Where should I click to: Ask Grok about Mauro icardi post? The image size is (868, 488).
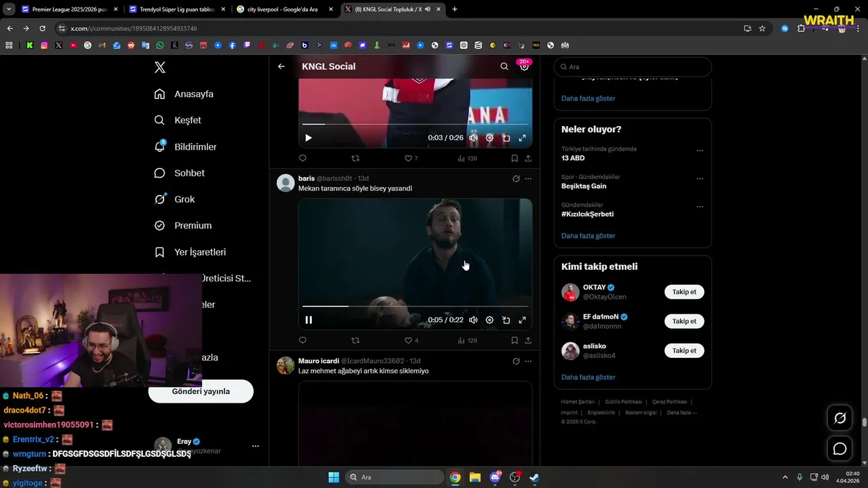point(516,361)
